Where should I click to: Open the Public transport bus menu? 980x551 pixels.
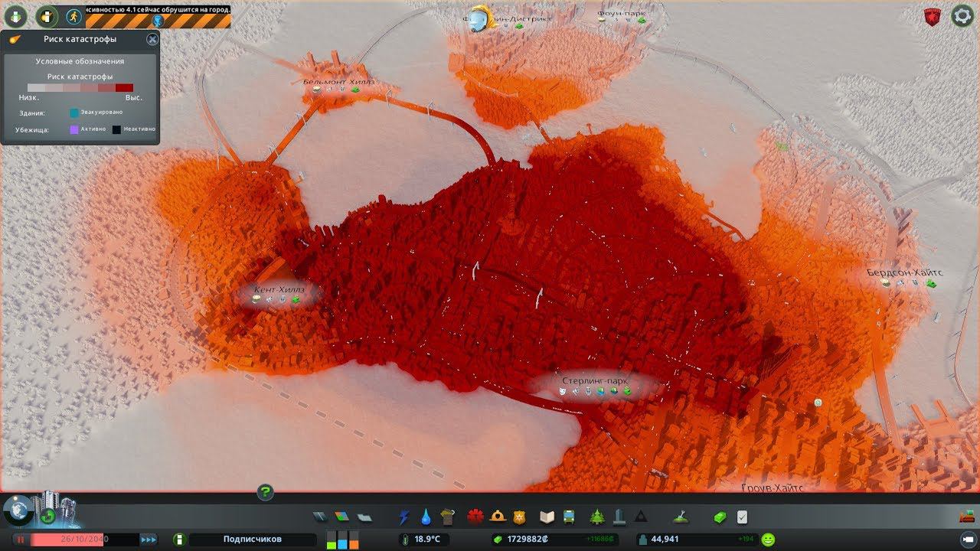(570, 517)
